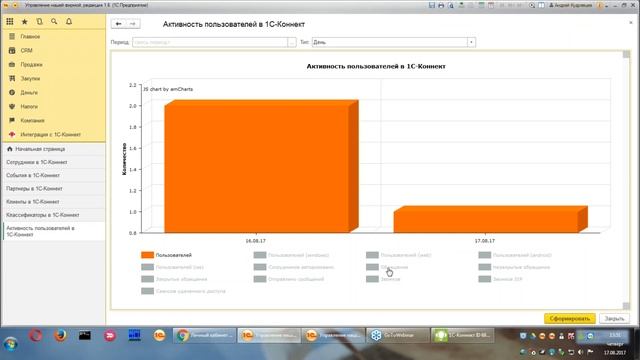The image size is (640, 360).
Task: Switch to Партнеры в 1С-Коннект tab
Action: (53, 189)
